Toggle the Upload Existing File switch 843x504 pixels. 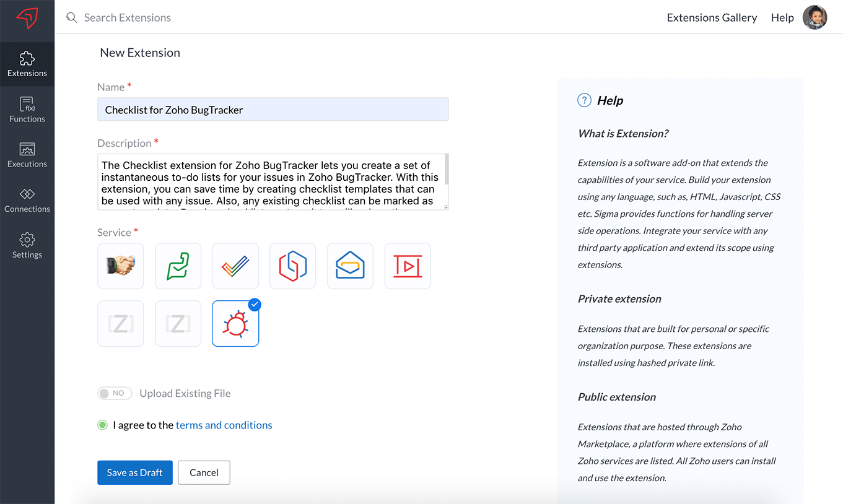click(x=115, y=393)
